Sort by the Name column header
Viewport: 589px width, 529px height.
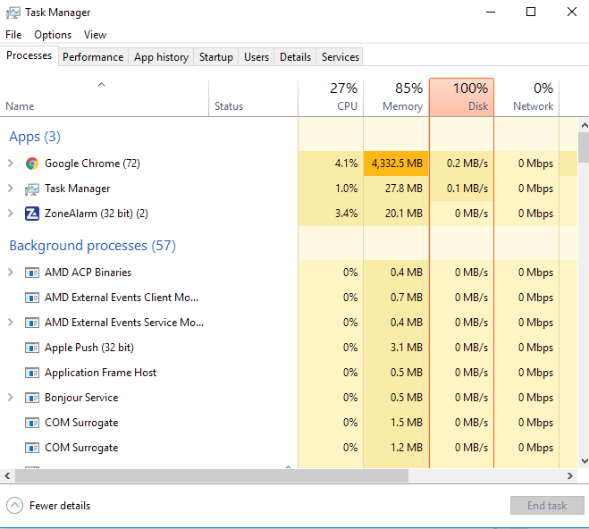click(x=104, y=98)
